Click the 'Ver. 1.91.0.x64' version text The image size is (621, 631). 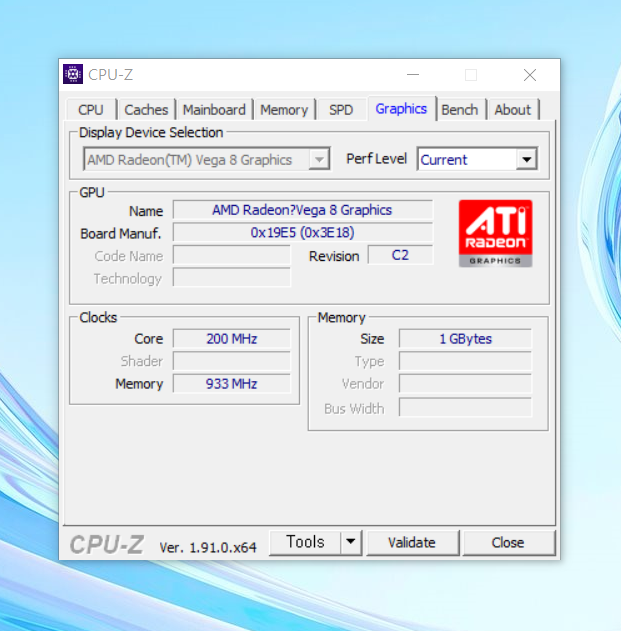pyautogui.click(x=208, y=547)
